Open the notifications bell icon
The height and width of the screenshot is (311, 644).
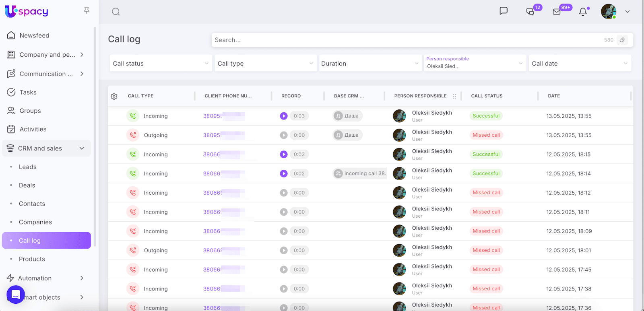coord(583,12)
